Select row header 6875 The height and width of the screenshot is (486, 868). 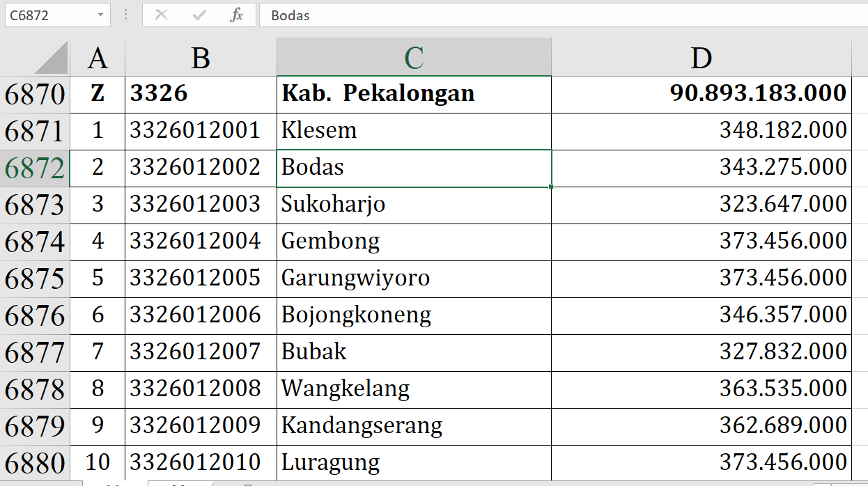pos(35,279)
